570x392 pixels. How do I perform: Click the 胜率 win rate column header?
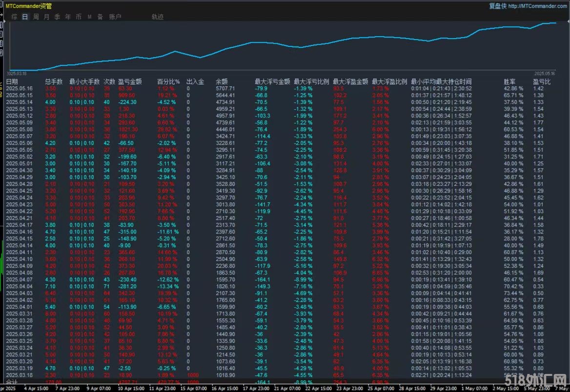pyautogui.click(x=509, y=82)
